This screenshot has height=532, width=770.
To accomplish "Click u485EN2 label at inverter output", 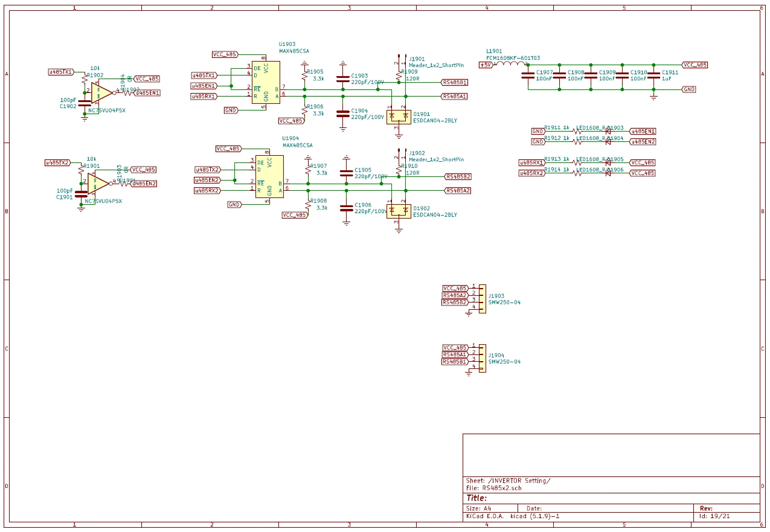I will click(x=144, y=183).
